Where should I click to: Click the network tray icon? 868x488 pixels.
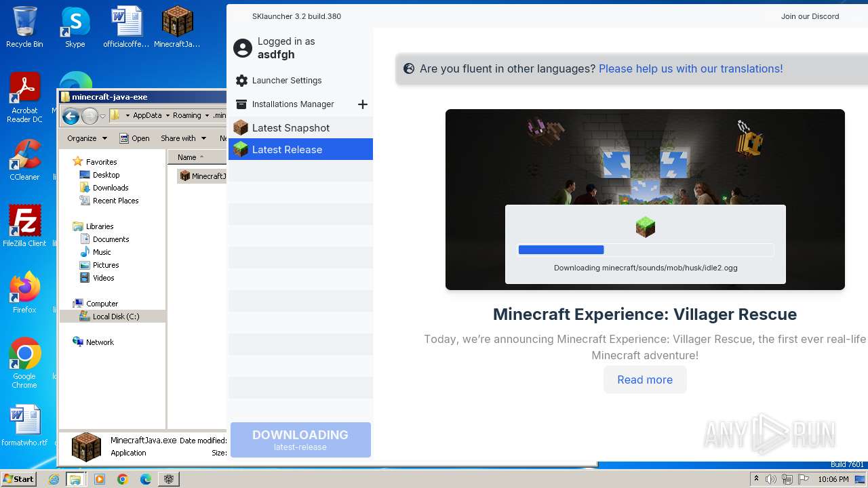click(x=787, y=479)
